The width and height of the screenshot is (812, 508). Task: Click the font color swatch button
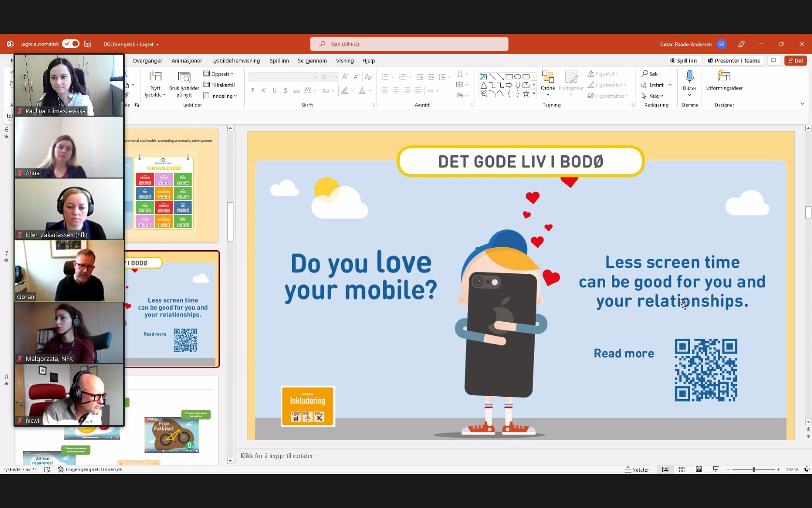(362, 90)
